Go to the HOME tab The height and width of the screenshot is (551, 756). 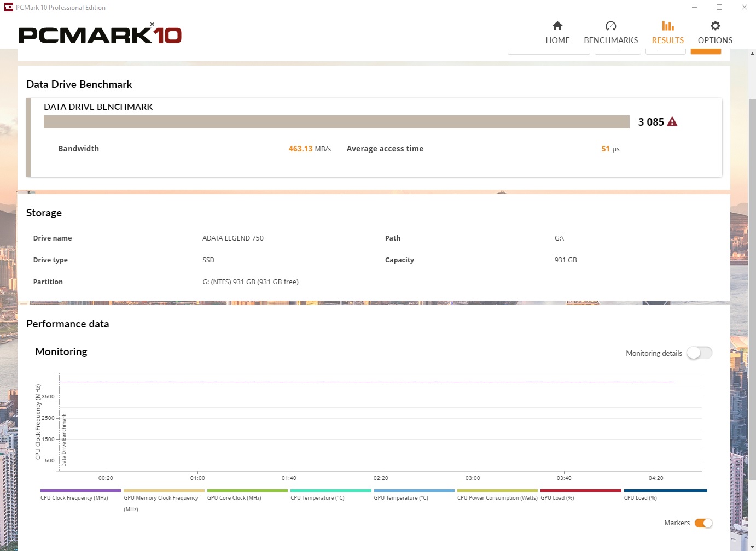click(x=557, y=33)
